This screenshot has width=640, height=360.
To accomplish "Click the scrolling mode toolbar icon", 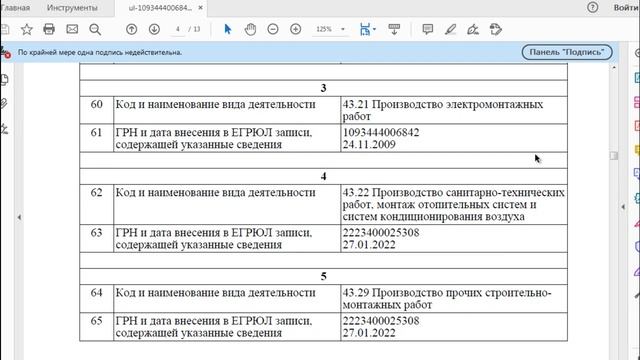I will click(x=394, y=29).
